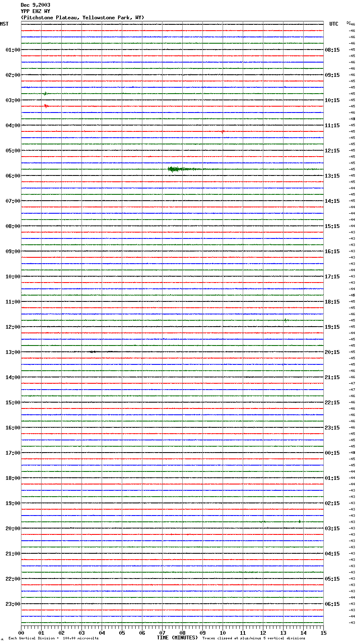
Task: Click the "Traces clipped at plus/minus 5 vertical divisions" note
Action: coord(254,639)
